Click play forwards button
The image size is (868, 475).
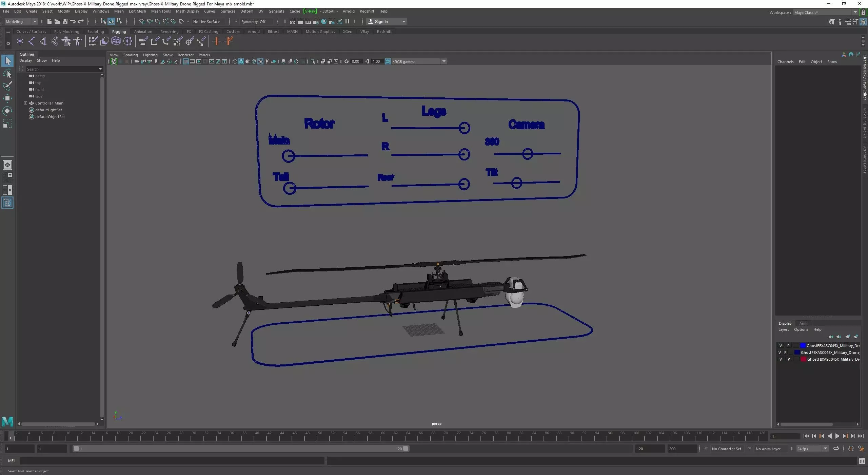837,436
